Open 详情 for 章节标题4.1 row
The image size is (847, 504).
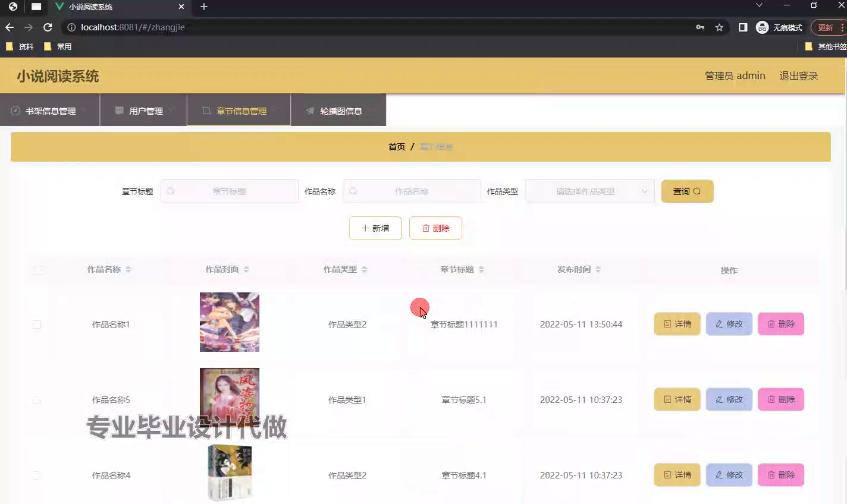[x=677, y=475]
